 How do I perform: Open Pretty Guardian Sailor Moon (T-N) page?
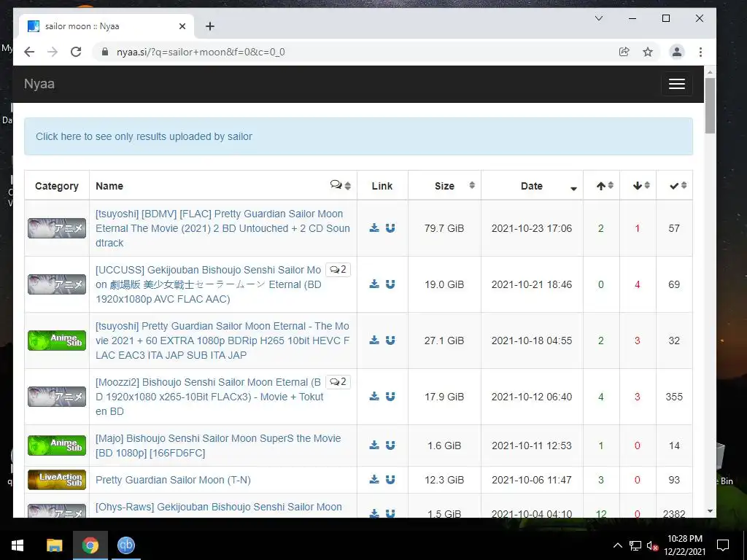click(x=173, y=480)
